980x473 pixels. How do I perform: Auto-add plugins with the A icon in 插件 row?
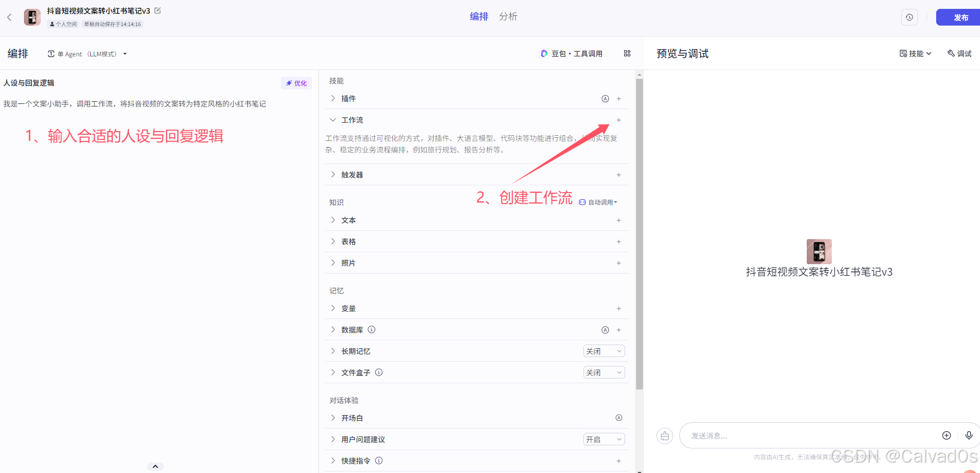pos(605,99)
